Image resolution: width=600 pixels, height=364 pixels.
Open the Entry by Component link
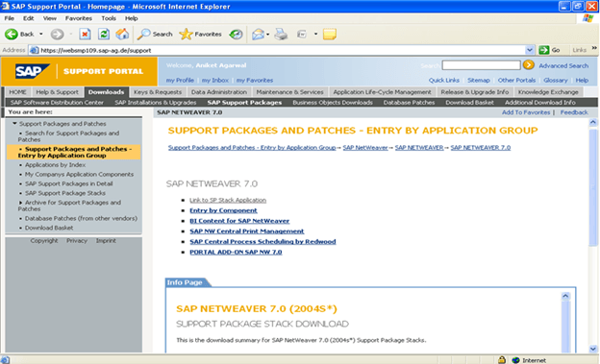tap(223, 210)
